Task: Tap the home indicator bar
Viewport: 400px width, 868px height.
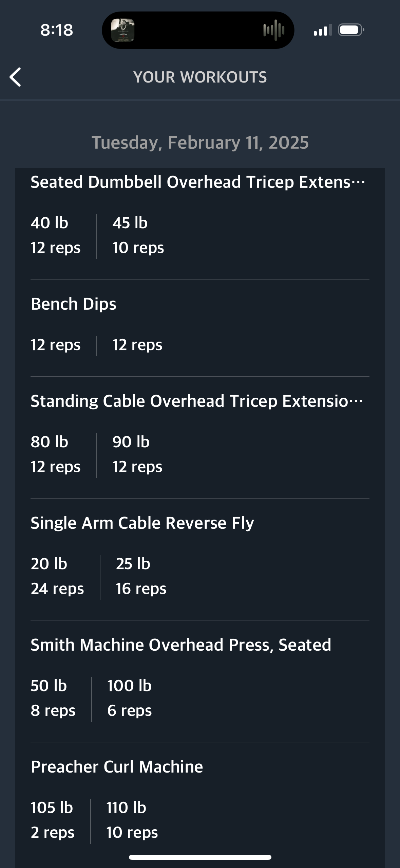Action: pos(200,857)
